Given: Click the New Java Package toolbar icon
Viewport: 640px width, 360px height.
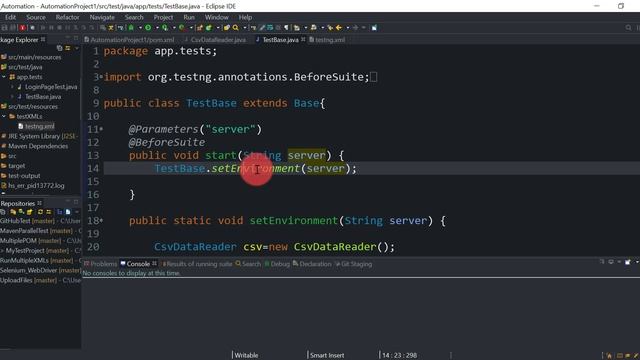Looking at the screenshot, I should click(x=200, y=28).
